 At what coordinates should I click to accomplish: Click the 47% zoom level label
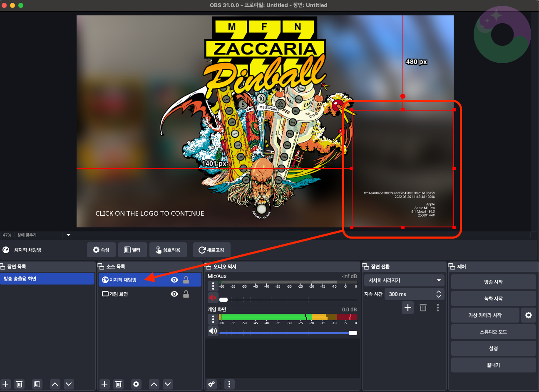pos(7,235)
